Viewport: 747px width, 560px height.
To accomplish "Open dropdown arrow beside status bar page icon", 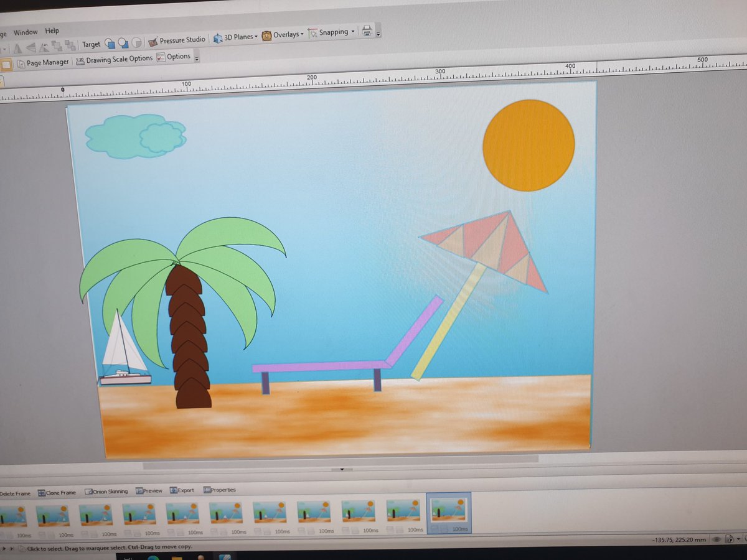I will point(738,539).
